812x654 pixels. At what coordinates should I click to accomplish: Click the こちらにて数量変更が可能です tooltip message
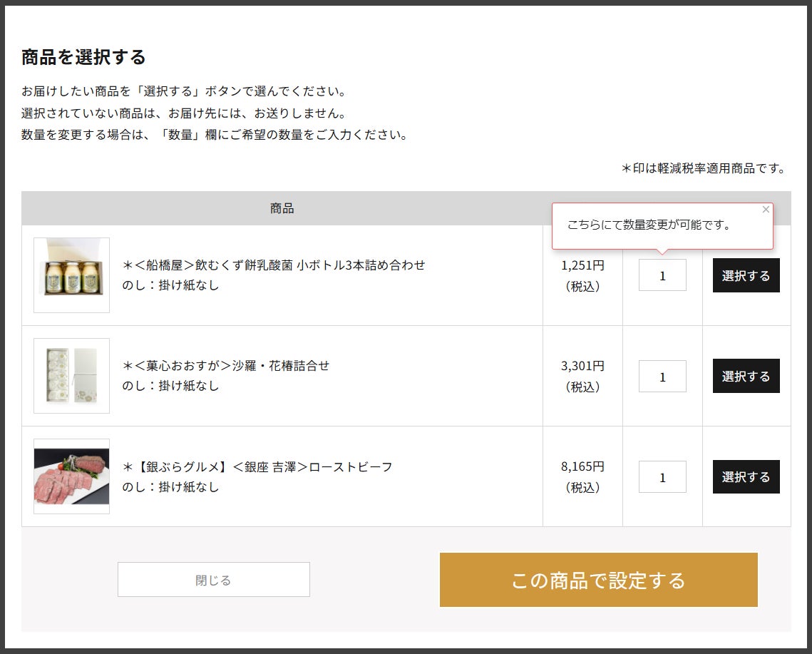point(649,225)
